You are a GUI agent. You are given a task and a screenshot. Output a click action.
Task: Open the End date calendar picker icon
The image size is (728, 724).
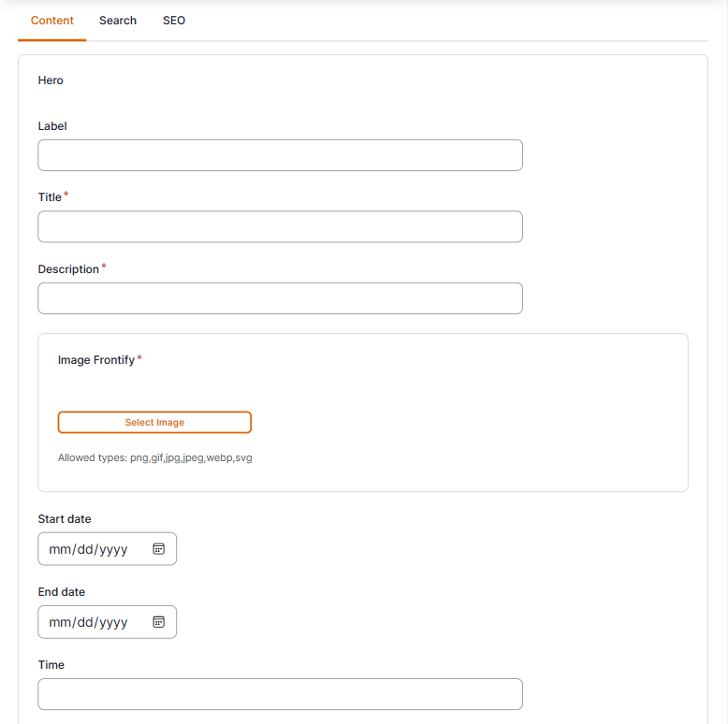point(159,622)
